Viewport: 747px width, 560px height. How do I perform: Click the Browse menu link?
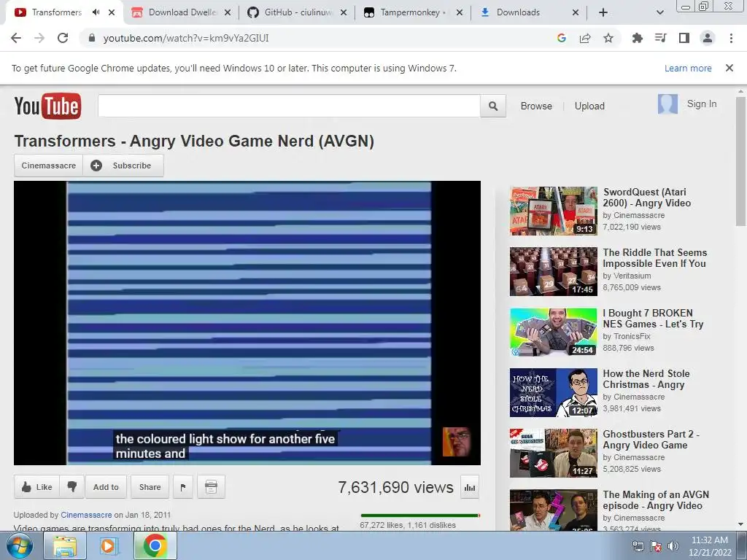pyautogui.click(x=536, y=106)
